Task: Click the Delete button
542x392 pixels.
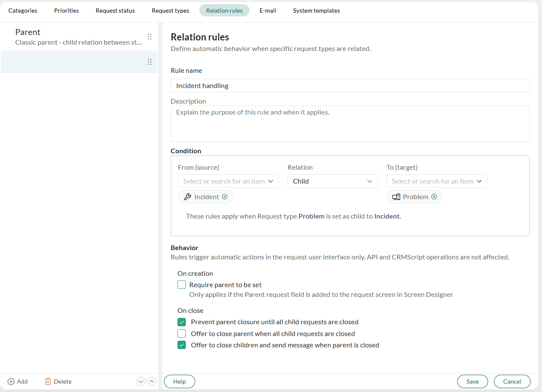Action: coord(58,381)
